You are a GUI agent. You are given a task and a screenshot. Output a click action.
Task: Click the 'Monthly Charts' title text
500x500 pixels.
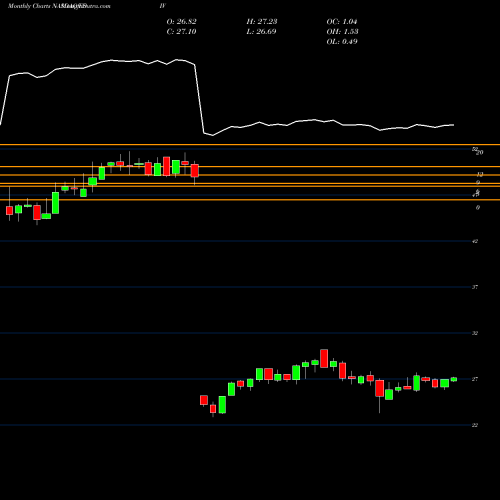(x=29, y=6)
